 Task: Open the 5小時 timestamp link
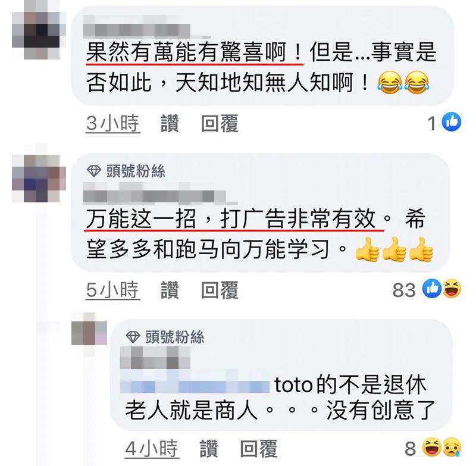(112, 290)
